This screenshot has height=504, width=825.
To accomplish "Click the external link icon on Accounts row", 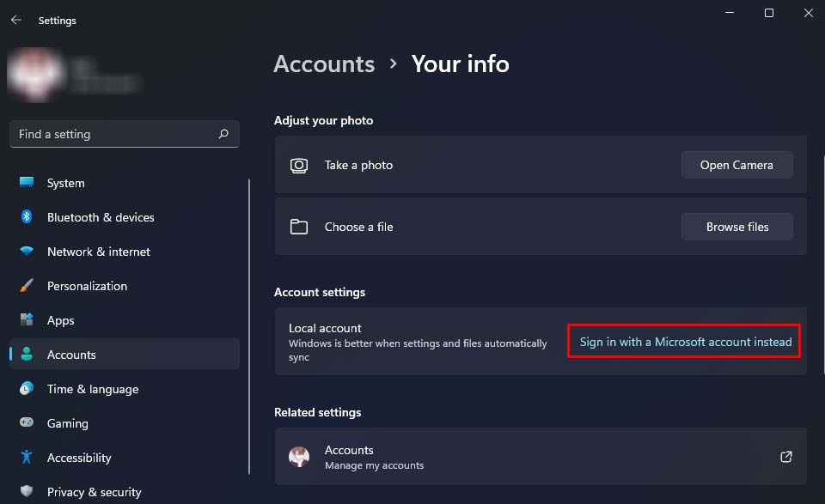I will coord(786,457).
